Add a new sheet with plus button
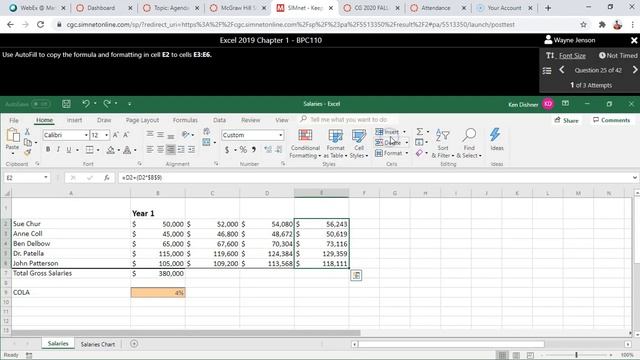 pyautogui.click(x=134, y=344)
